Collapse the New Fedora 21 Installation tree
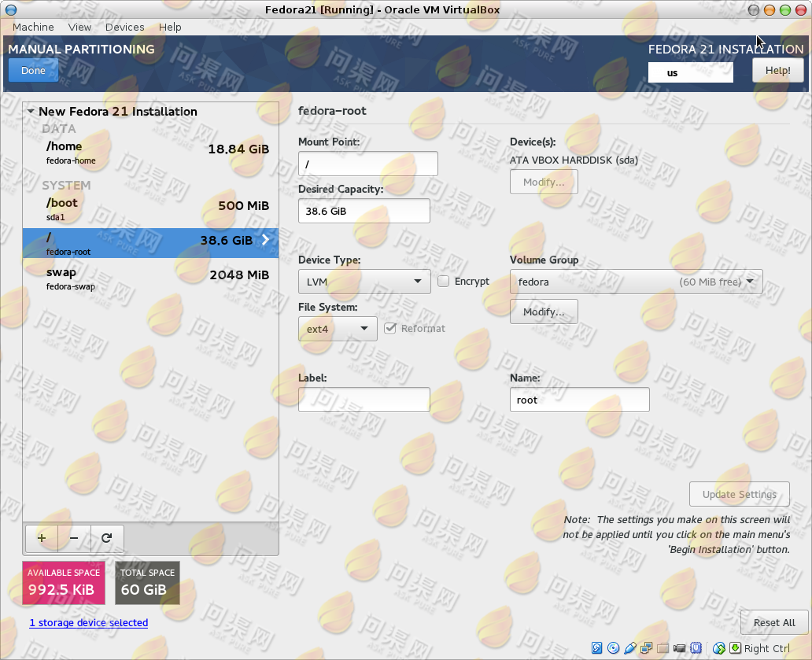Viewport: 812px width, 660px height. (31, 111)
